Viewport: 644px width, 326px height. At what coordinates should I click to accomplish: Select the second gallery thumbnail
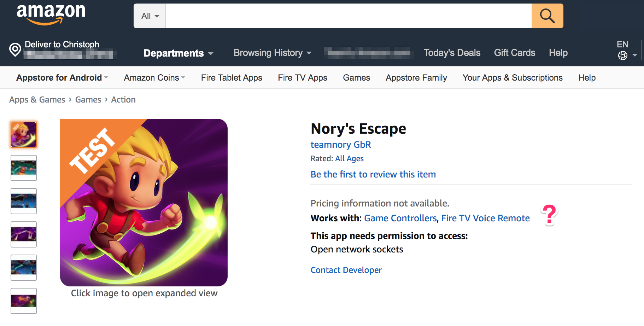23,168
